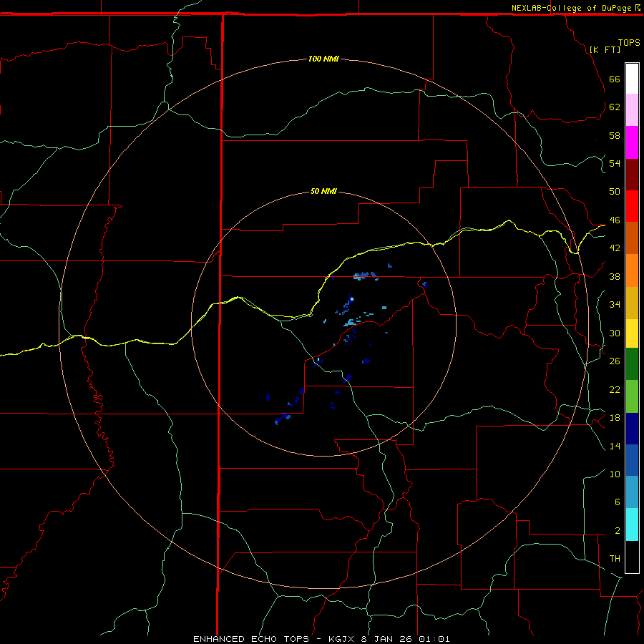This screenshot has height=644, width=644.
Task: Click the legend value "30"
Action: pos(615,333)
